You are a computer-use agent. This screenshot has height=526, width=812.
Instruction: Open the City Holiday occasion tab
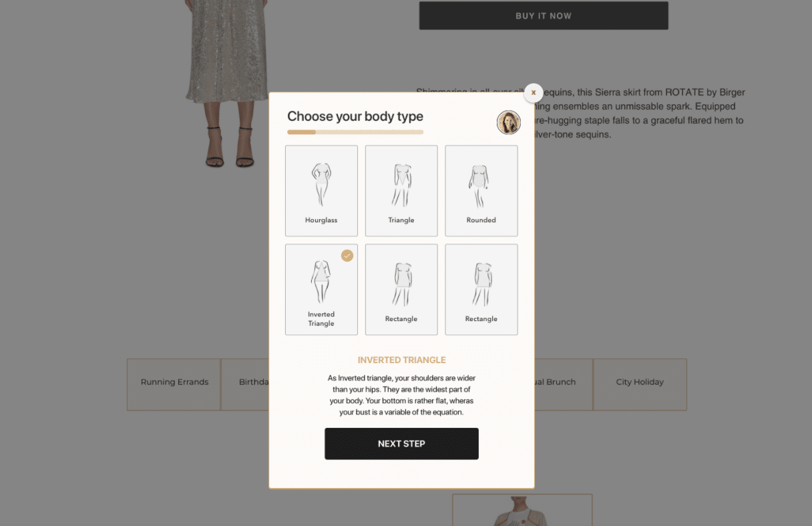pyautogui.click(x=640, y=384)
